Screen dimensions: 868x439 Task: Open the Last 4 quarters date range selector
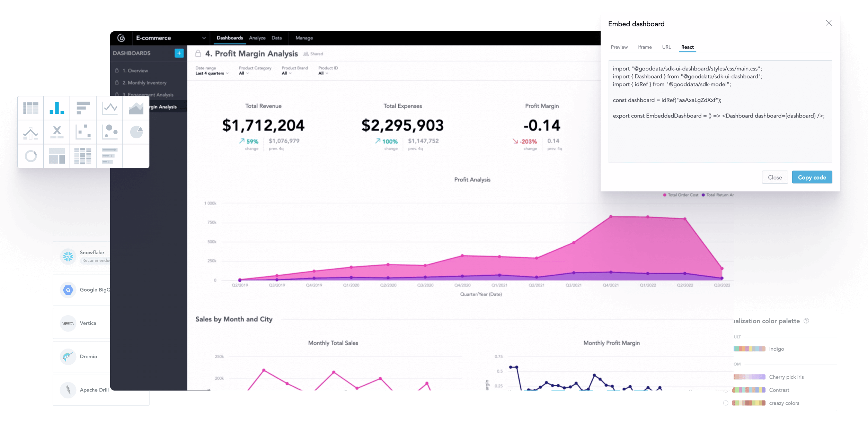[x=212, y=73]
